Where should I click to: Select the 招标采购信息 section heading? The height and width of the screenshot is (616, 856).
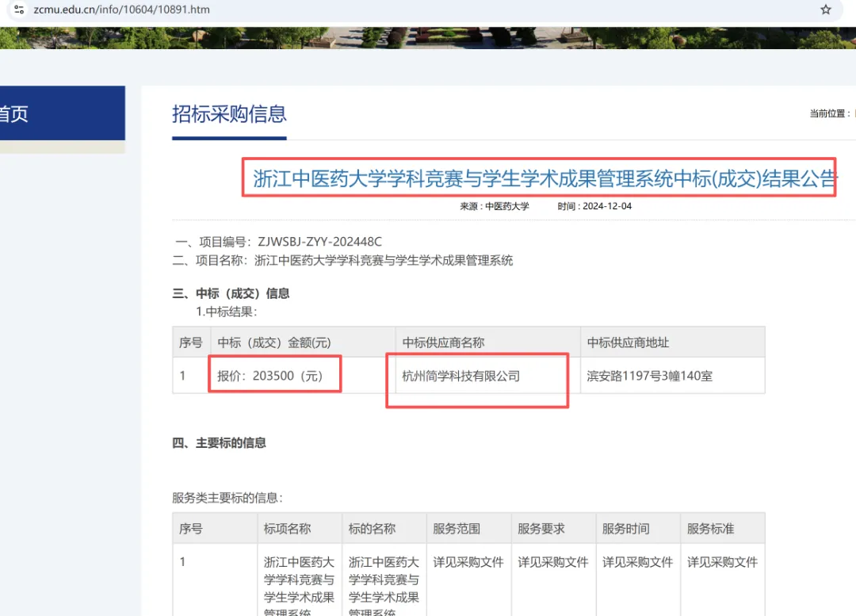click(x=229, y=113)
